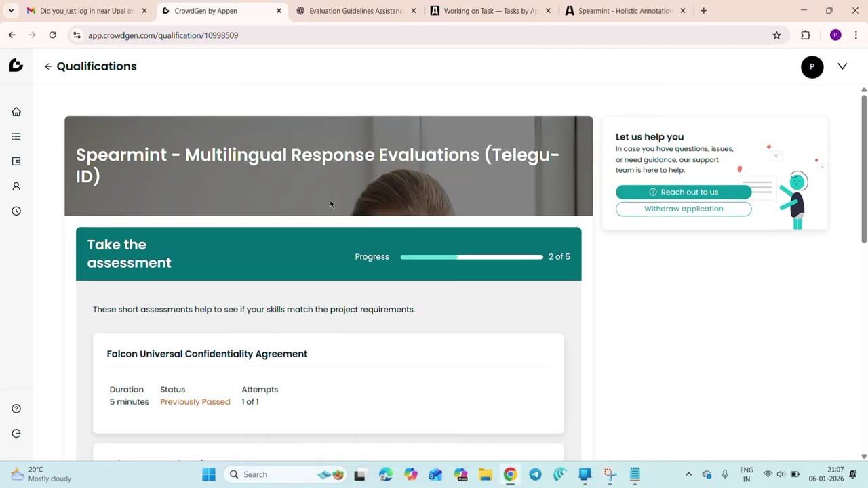Open the clock history icon in sidebar

pos(16,211)
